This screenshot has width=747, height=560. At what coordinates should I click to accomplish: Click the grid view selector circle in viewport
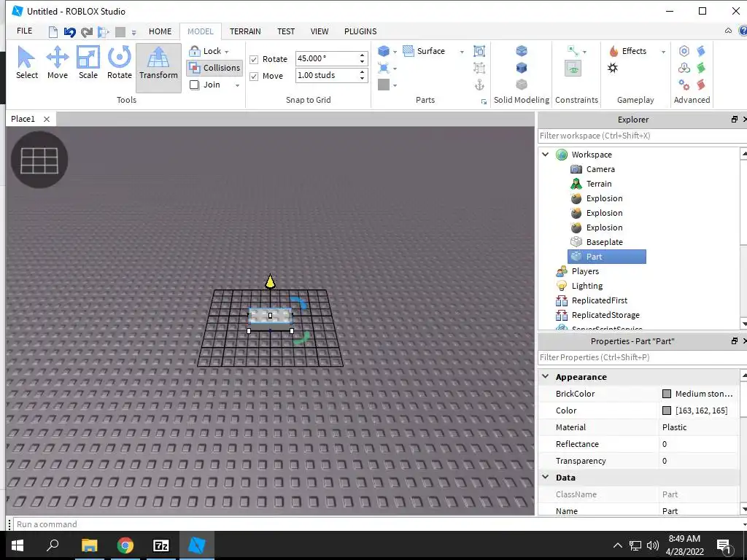(39, 160)
